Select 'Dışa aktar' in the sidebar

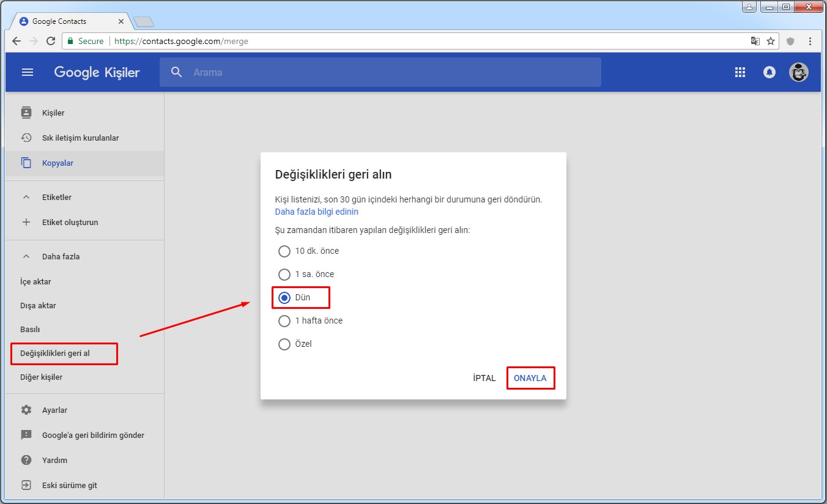[x=38, y=305]
